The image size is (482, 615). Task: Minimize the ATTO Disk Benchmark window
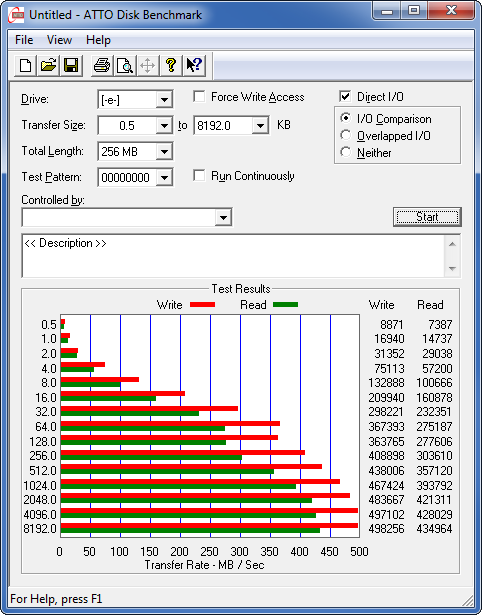(x=386, y=11)
